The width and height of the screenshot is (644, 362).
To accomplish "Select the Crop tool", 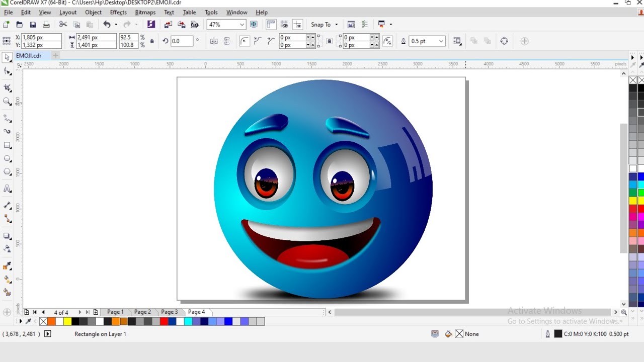I will click(7, 88).
